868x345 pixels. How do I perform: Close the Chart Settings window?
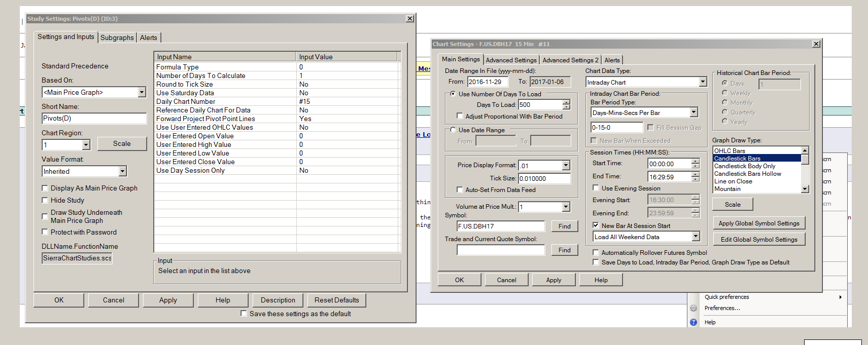coord(816,44)
